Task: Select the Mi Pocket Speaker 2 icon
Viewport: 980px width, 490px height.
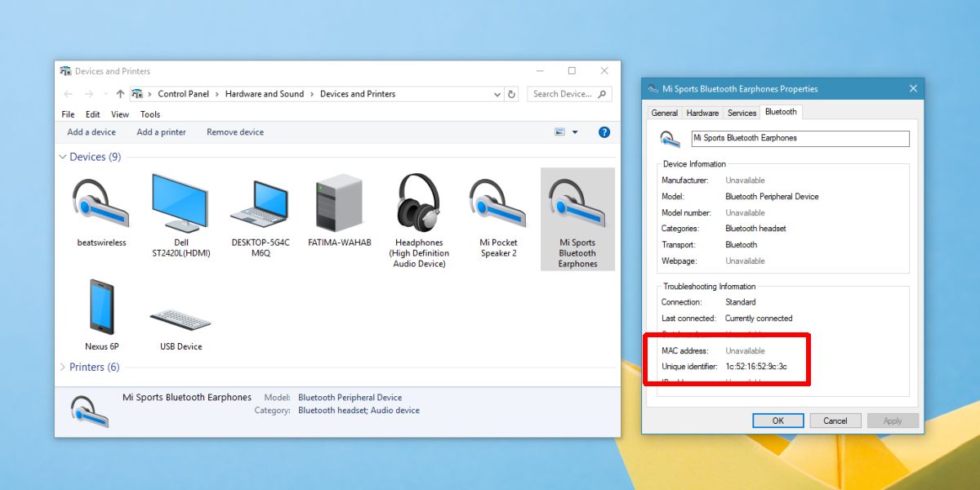Action: (x=498, y=203)
